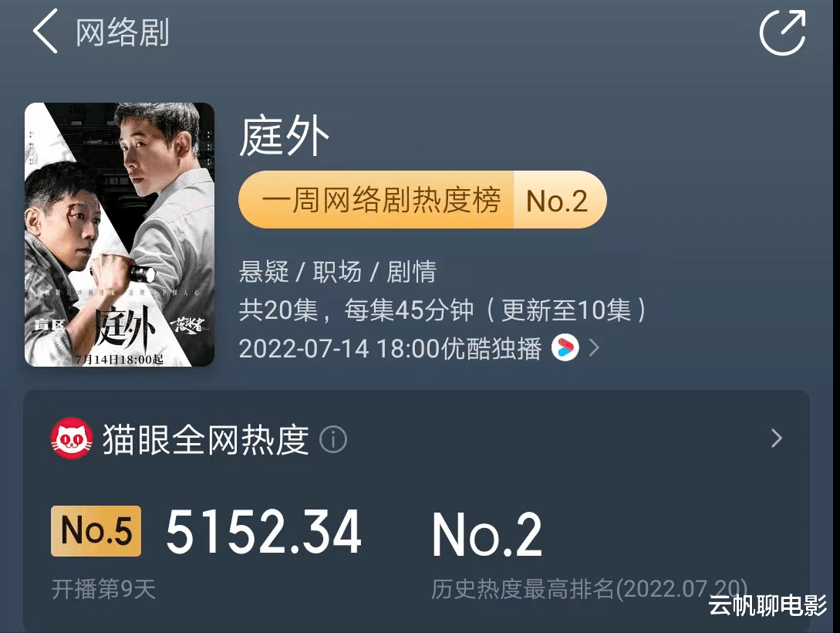The height and width of the screenshot is (633, 840).
Task: Click the Maoyan cat logo icon
Action: [x=71, y=439]
